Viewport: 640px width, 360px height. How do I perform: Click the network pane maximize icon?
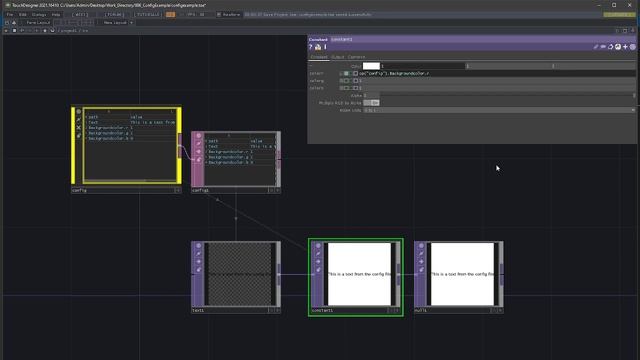[625, 31]
